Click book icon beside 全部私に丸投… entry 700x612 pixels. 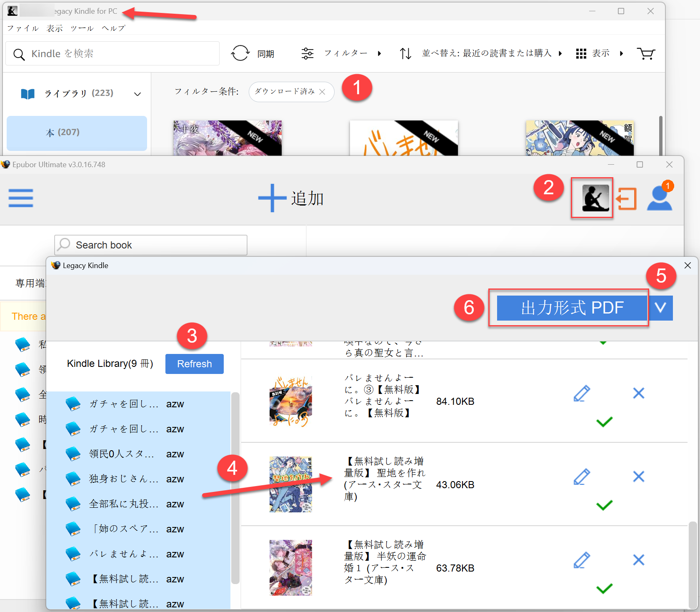coord(73,504)
